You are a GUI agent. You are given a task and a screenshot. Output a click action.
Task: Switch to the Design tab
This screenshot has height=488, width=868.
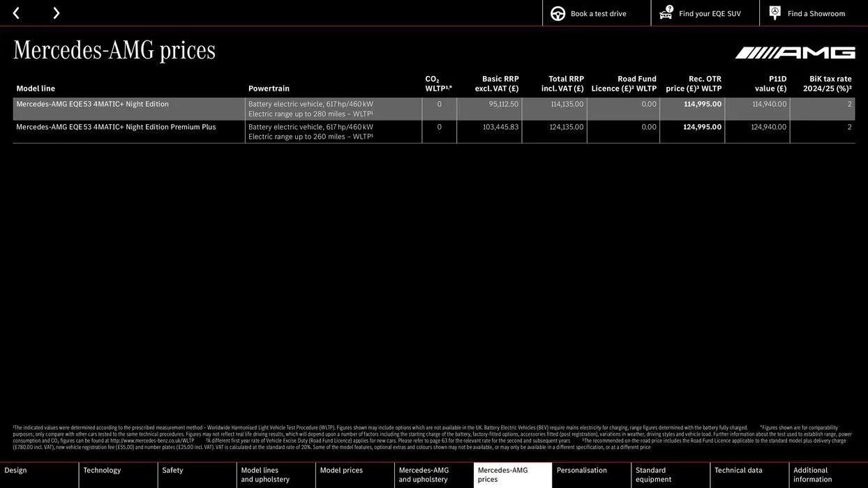(x=38, y=471)
